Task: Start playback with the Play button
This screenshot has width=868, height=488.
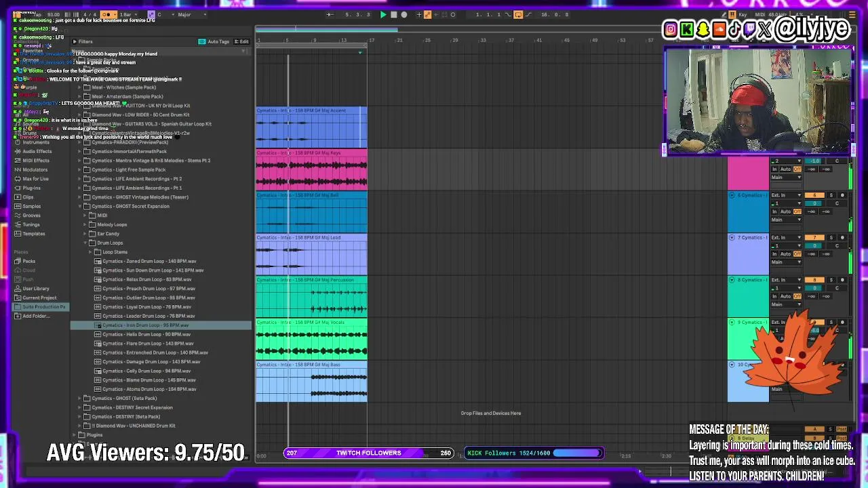Action: (x=383, y=14)
